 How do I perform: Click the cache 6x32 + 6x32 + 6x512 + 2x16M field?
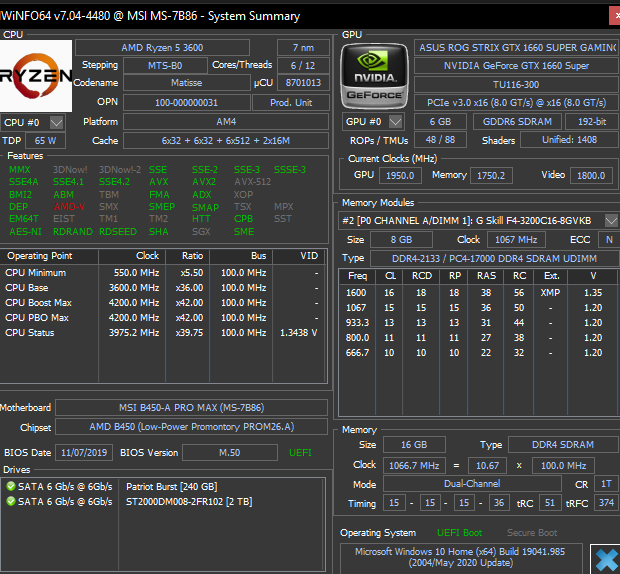[x=226, y=141]
